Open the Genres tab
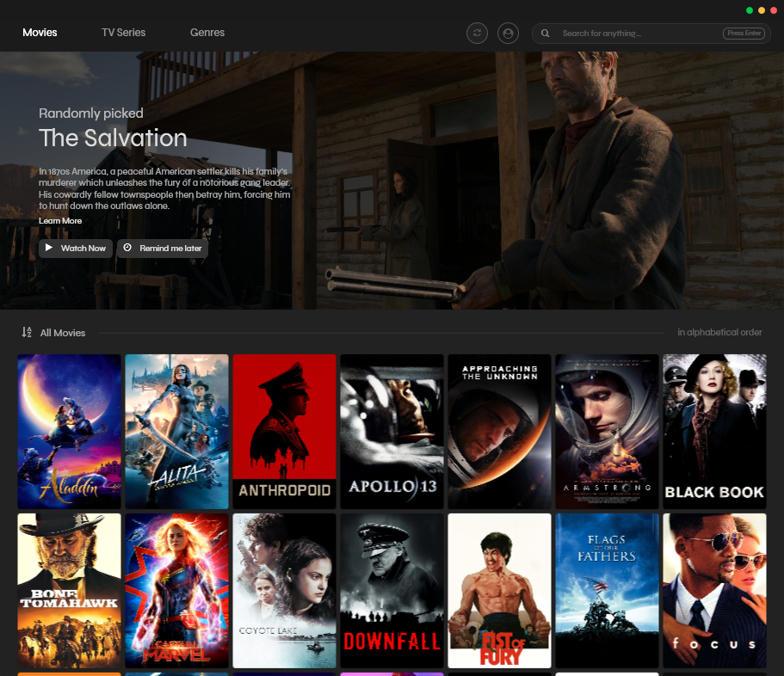 tap(207, 33)
